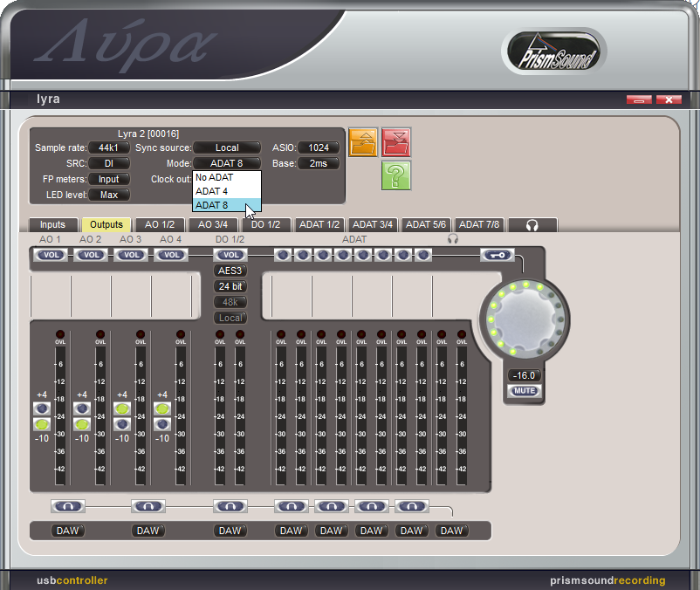This screenshot has height=590, width=700.
Task: Toggle last ADAT volume assignment dot
Action: point(423,255)
